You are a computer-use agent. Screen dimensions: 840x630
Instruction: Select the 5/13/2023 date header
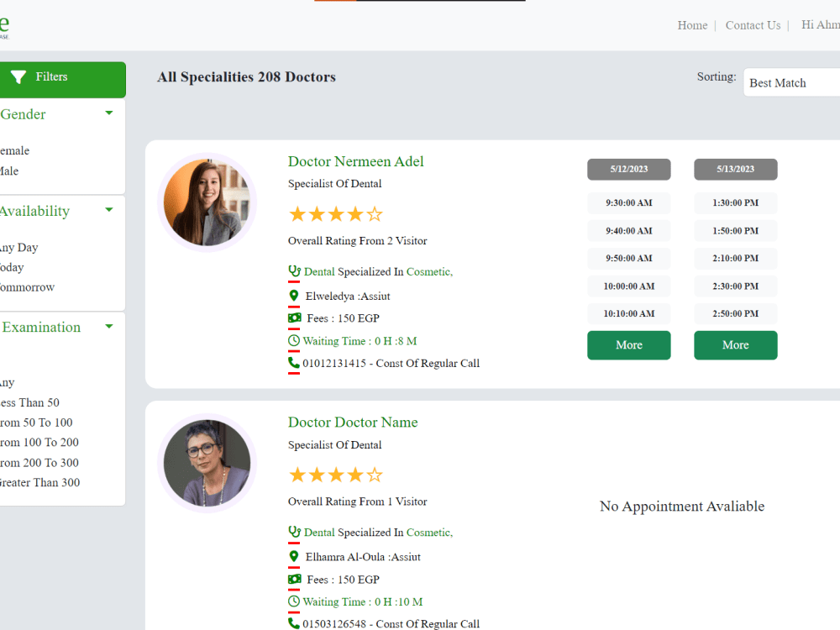pos(736,169)
